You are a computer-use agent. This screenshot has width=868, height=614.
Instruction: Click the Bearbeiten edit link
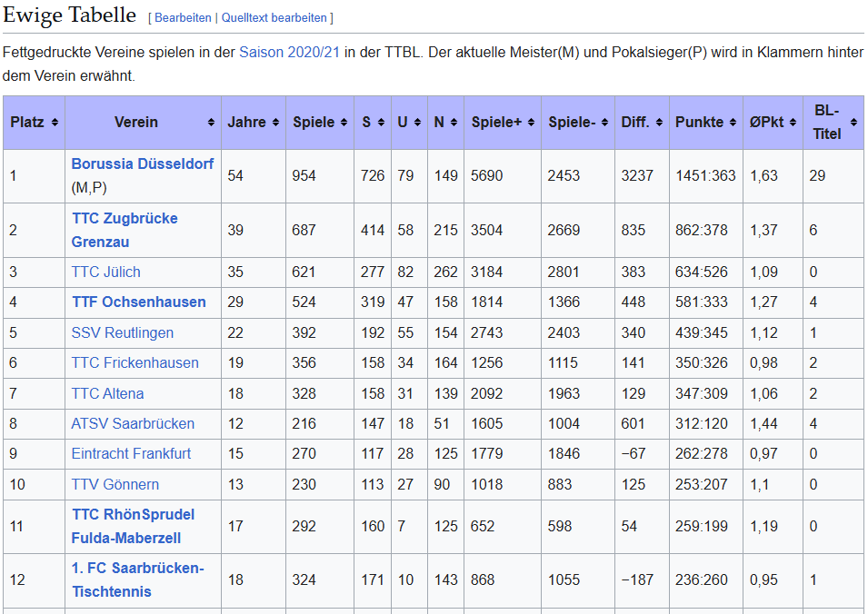click(183, 17)
